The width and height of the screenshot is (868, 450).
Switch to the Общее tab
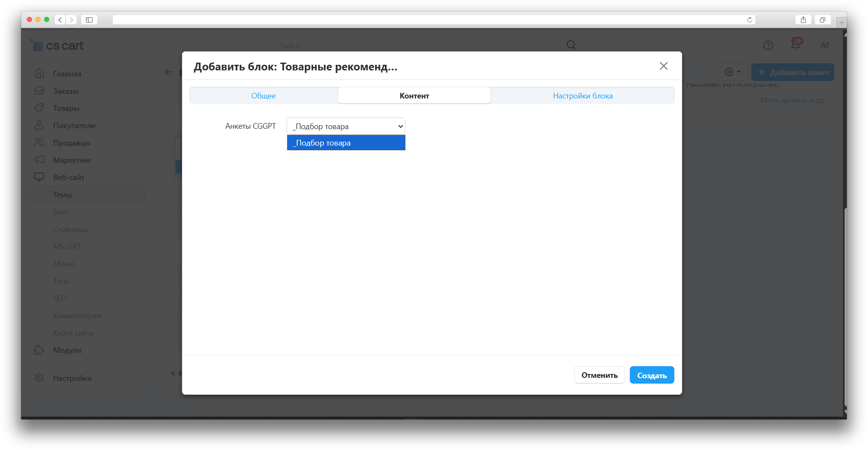click(x=263, y=96)
